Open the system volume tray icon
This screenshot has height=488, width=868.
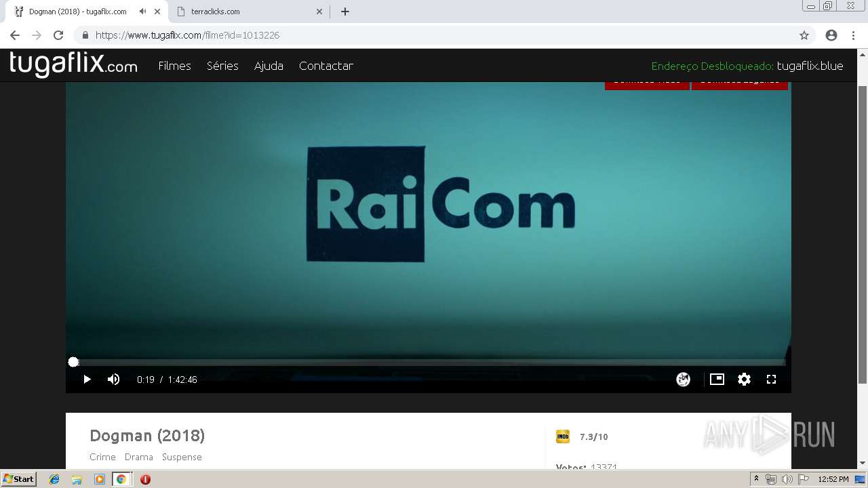click(787, 479)
